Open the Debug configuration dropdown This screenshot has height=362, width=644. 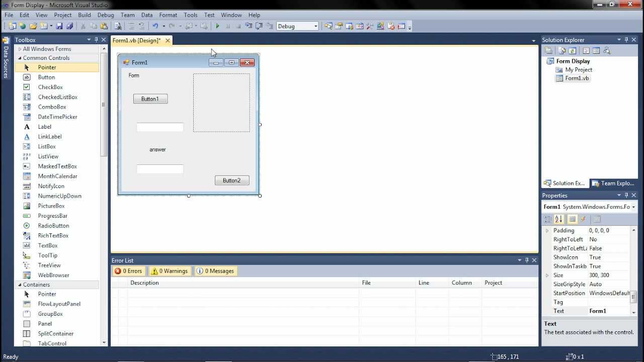tap(315, 26)
